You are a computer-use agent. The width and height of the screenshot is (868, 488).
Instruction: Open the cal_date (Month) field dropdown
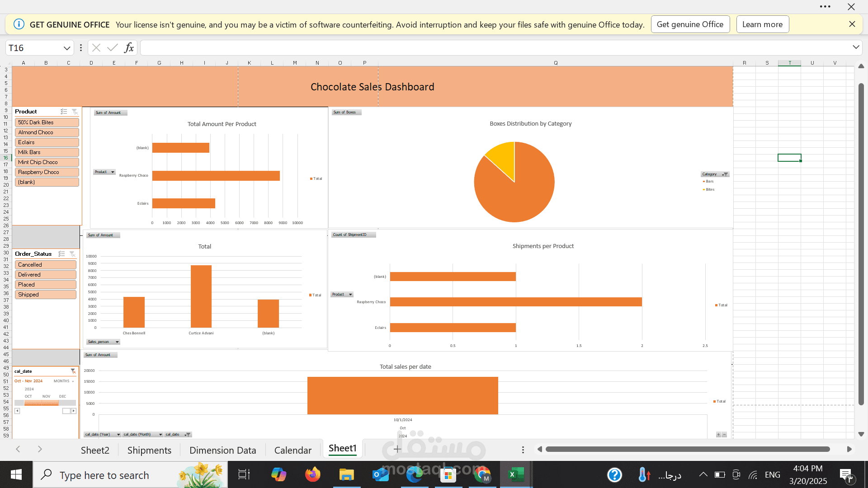pyautogui.click(x=143, y=434)
